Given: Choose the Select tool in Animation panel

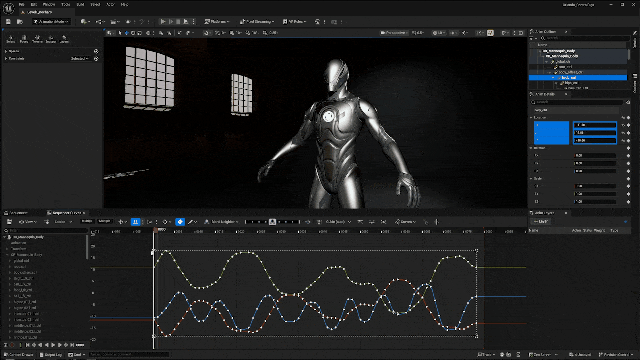Looking at the screenshot, I should (11, 39).
